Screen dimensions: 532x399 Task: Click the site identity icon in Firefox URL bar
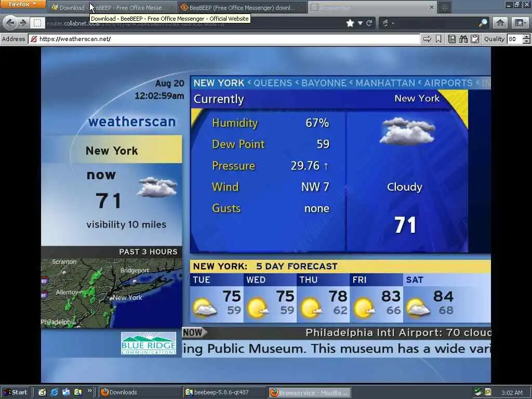pyautogui.click(x=37, y=23)
